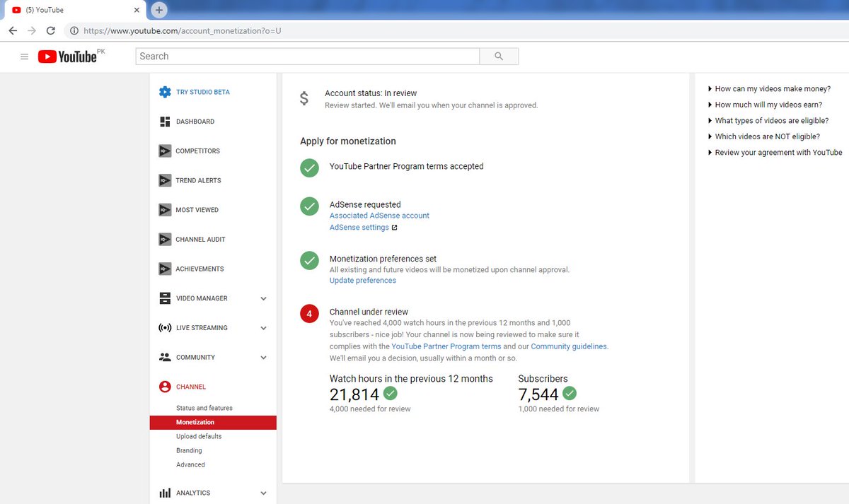Click the Live Streaming broadcast icon
Image resolution: width=849 pixels, height=504 pixels.
pyautogui.click(x=165, y=328)
